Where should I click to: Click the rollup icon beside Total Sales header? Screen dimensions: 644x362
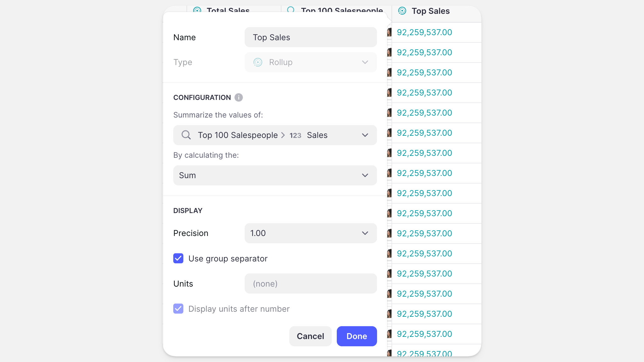197,10
